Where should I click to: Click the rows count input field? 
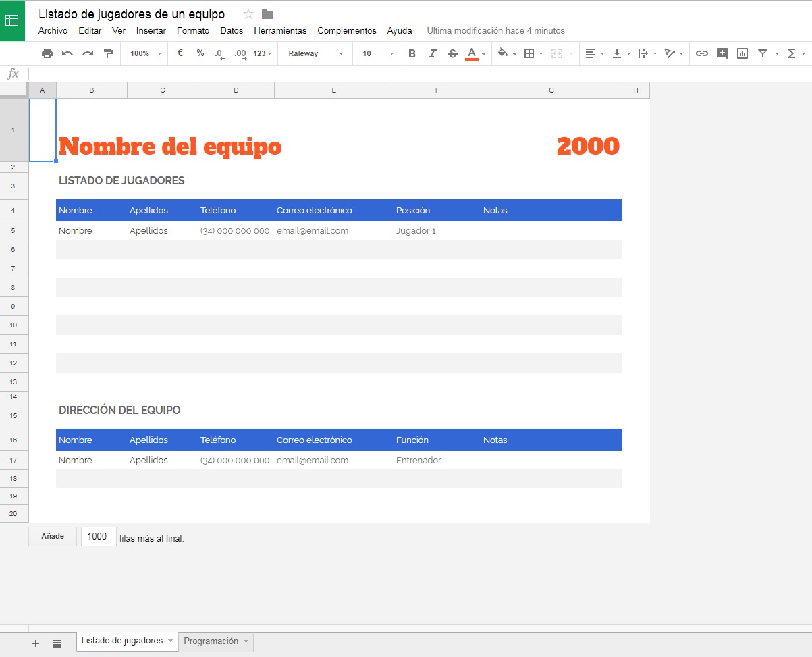[x=99, y=536]
